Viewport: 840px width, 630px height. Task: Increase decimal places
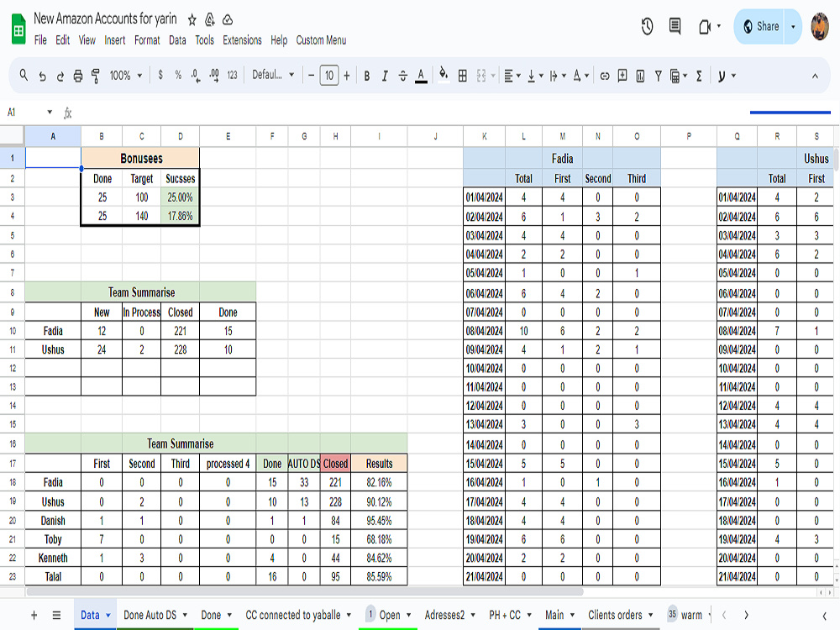point(213,76)
